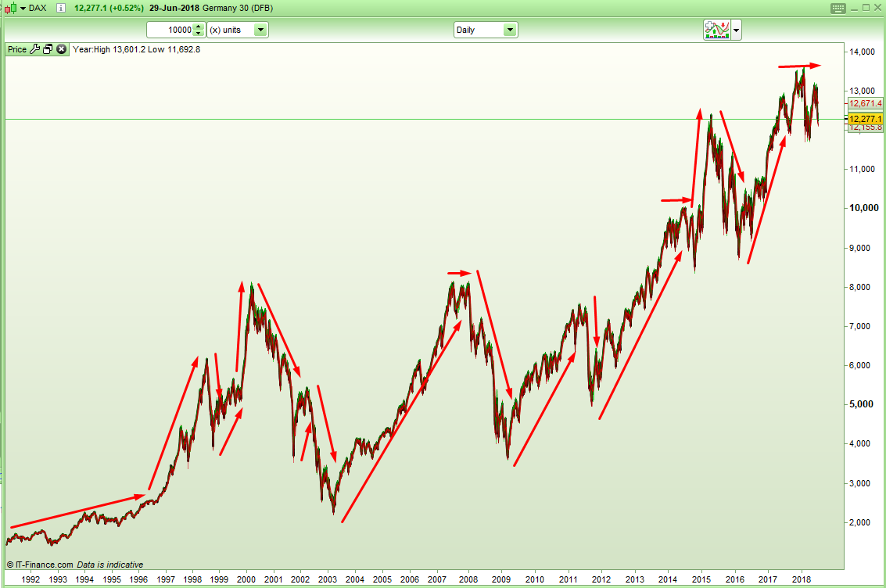Increase quantity with the up stepper arrow
Viewport: 886px width, 588px height.
coord(199,27)
